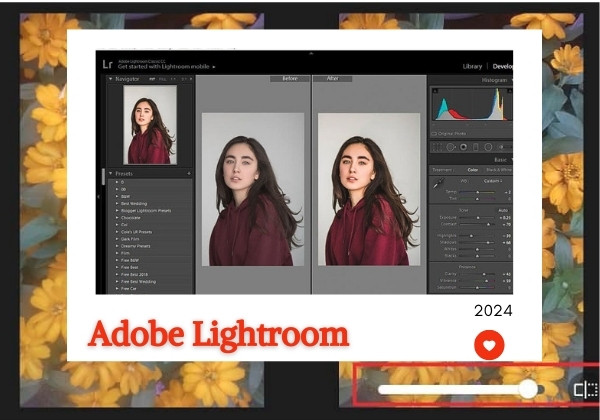This screenshot has width=600, height=420.
Task: Expand the Chocolate preset folder
Action: pos(117,218)
